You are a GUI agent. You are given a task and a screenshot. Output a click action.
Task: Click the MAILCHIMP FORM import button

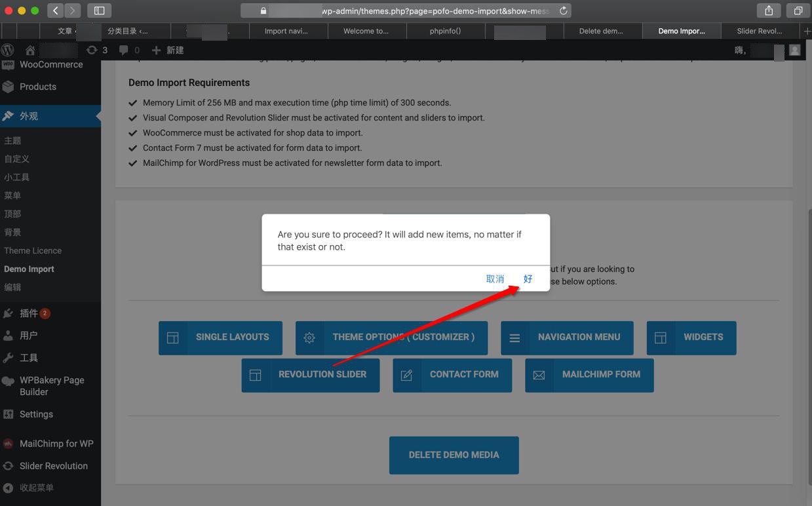[x=589, y=375]
